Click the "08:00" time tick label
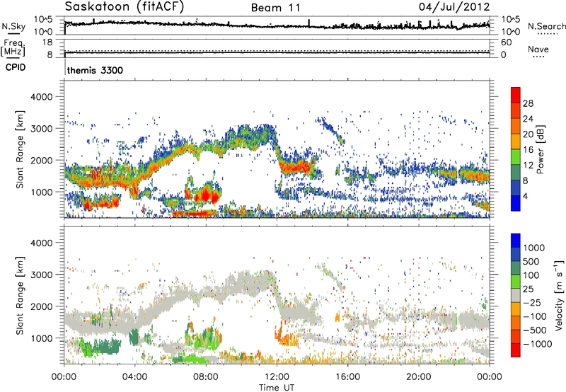566x392 pixels. [206, 377]
